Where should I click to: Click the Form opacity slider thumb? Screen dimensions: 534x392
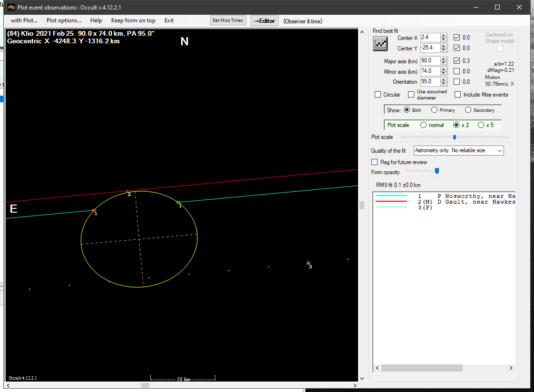[x=437, y=171]
